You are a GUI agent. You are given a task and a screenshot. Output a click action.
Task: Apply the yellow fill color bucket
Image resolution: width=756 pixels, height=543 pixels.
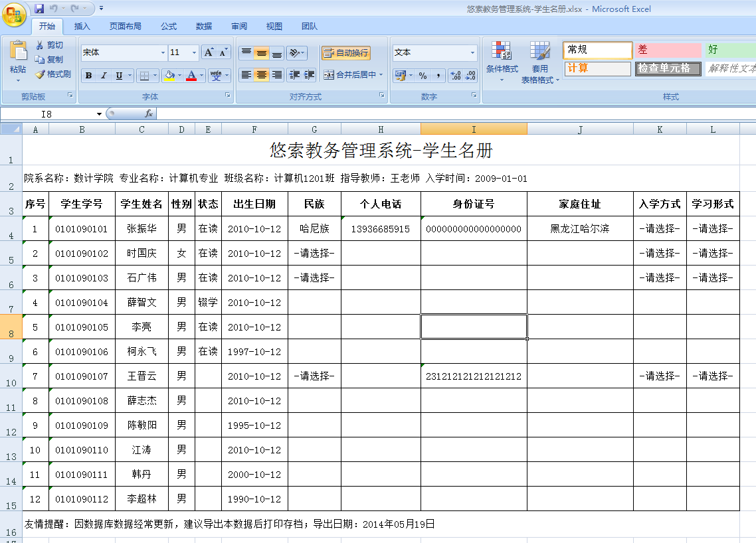point(169,75)
